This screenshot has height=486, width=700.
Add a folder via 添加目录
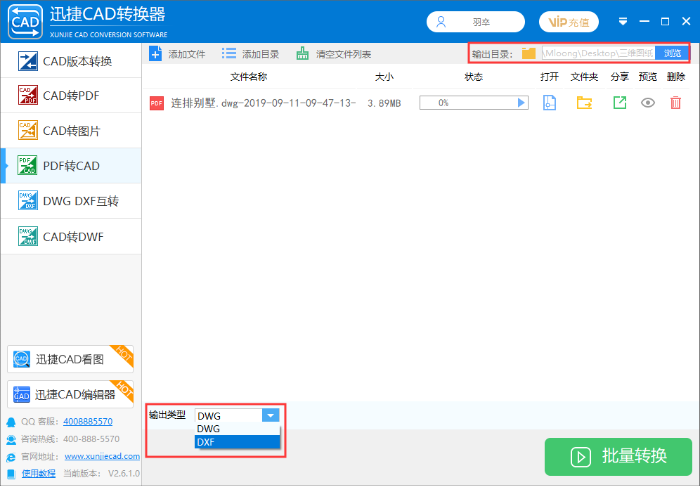click(260, 54)
